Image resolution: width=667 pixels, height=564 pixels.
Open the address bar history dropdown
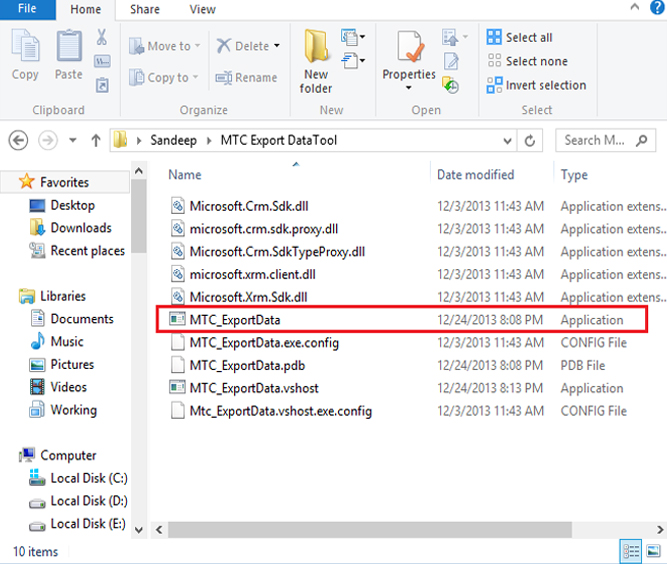[506, 141]
